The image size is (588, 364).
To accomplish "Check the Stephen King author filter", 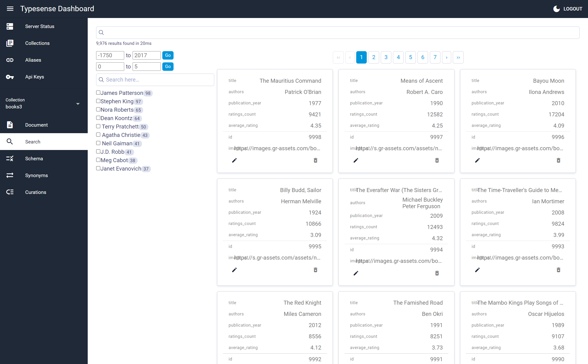I will 98,101.
